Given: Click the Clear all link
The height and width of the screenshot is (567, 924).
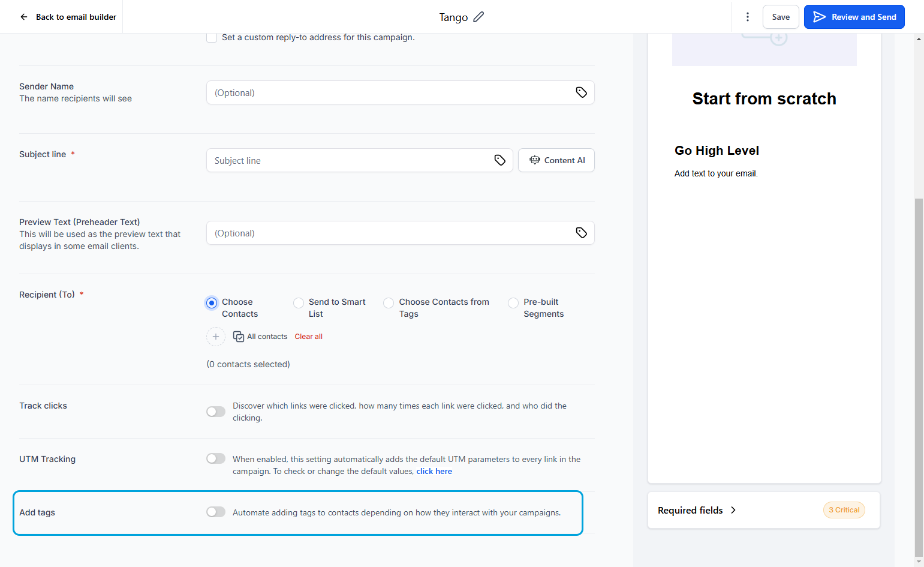Looking at the screenshot, I should pos(308,337).
